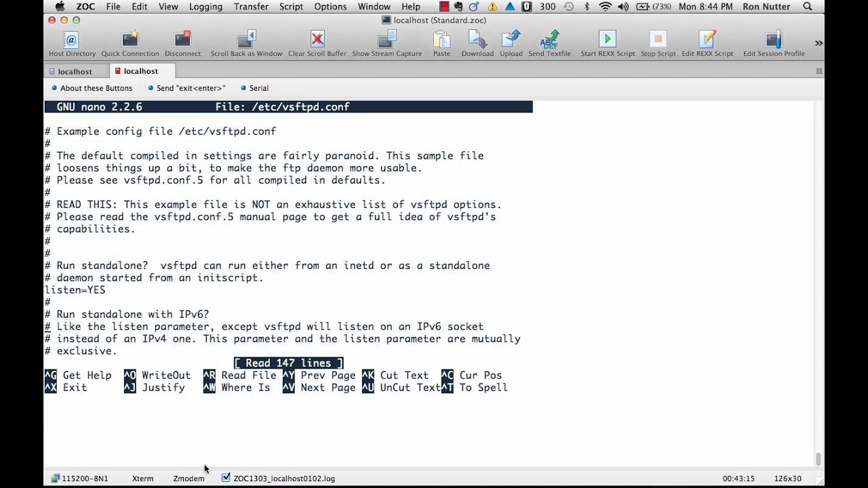
Task: Click Send "exit<enter>" user button
Action: (186, 88)
